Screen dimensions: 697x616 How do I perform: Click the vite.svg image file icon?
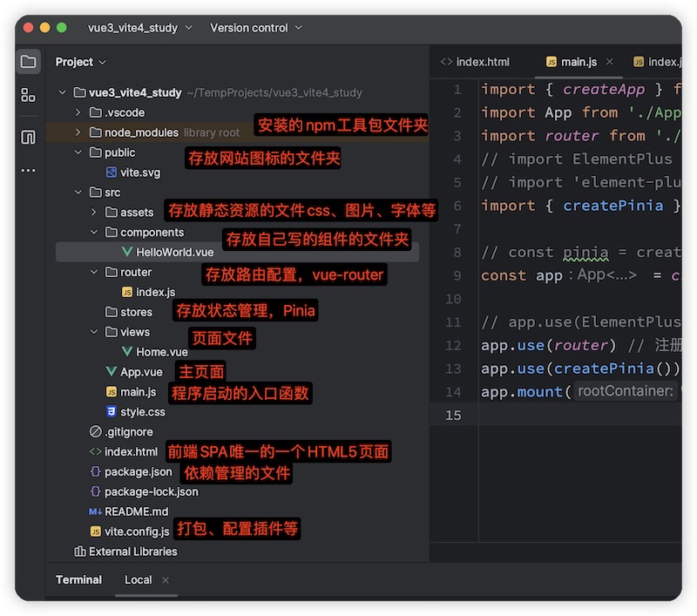[112, 173]
